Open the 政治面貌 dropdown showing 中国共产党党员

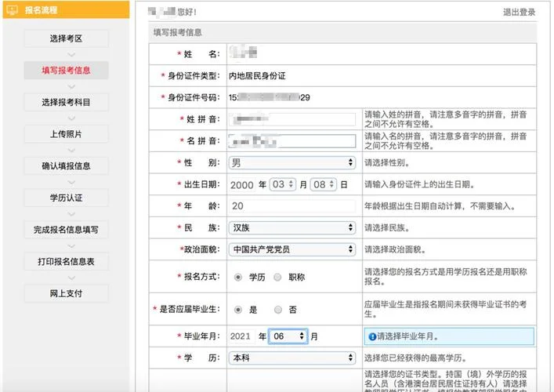tap(292, 249)
